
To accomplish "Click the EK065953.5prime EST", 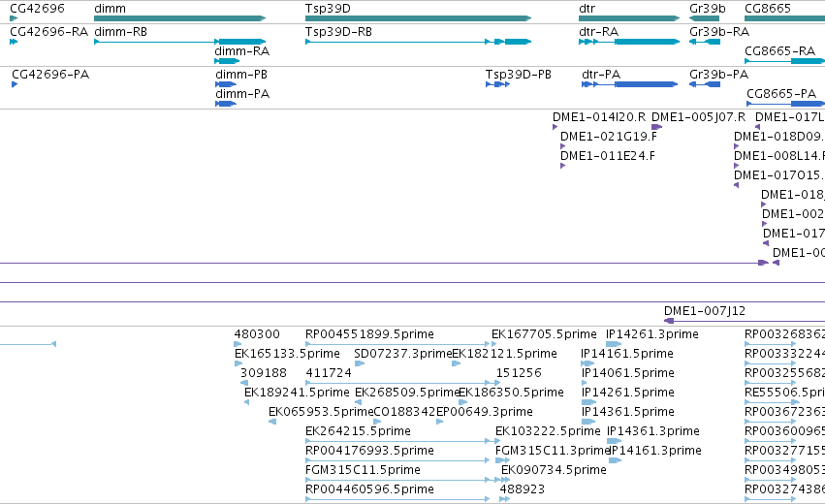I will coord(272,422).
